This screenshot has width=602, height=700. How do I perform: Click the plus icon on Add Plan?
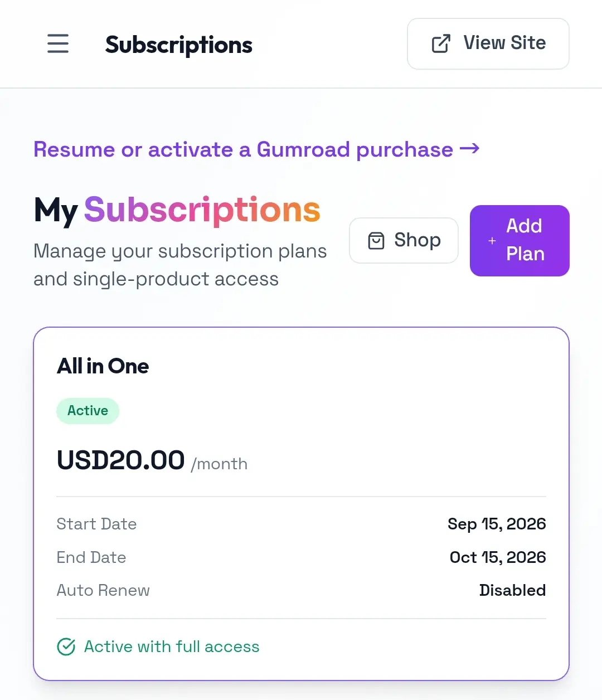coord(492,241)
